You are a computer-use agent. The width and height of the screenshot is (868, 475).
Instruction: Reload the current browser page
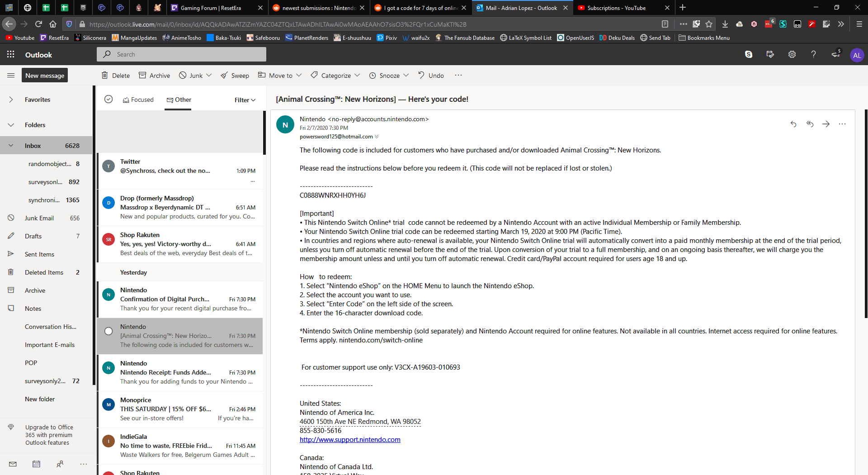click(x=38, y=24)
